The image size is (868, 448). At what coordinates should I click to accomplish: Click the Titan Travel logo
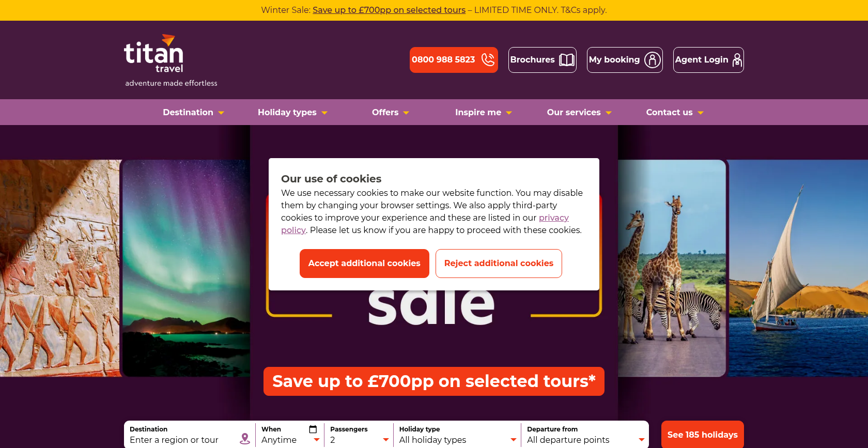(154, 54)
